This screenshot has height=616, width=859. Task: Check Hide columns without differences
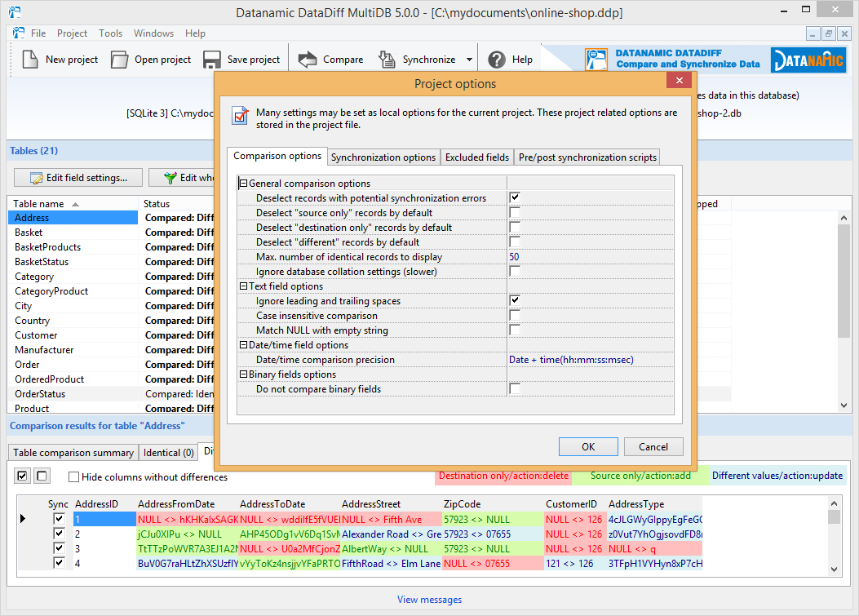point(73,476)
